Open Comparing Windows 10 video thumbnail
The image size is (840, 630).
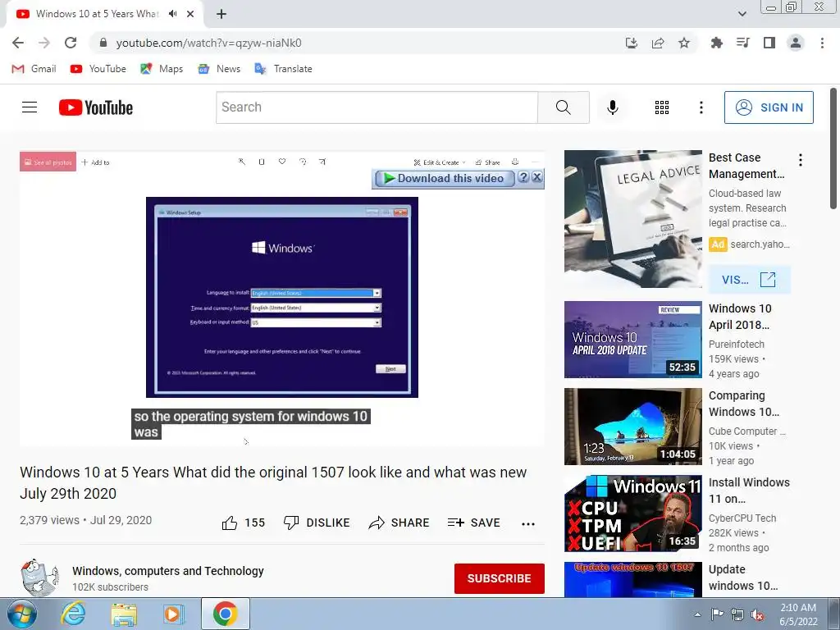pos(632,427)
